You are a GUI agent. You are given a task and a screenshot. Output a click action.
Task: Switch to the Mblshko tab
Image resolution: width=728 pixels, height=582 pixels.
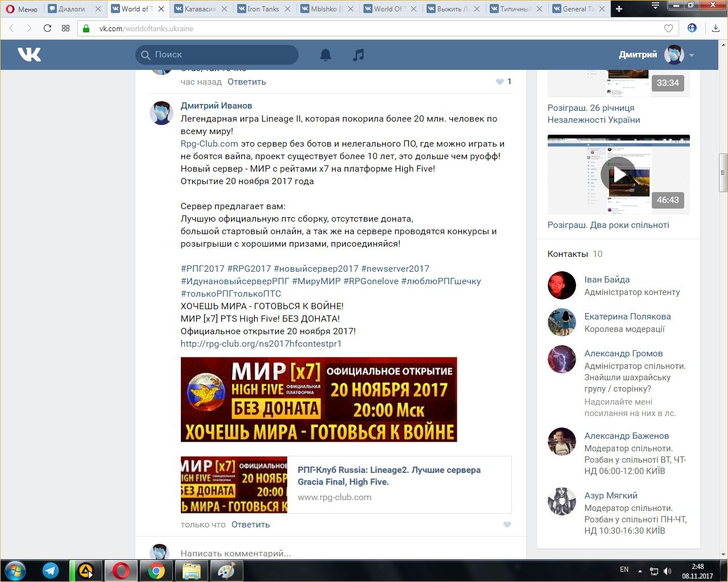coord(327,9)
